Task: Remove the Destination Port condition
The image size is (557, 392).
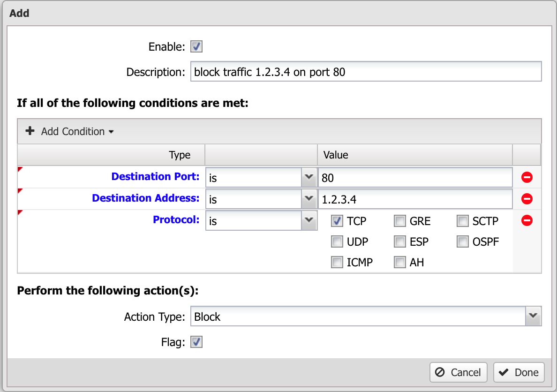Action: (527, 177)
